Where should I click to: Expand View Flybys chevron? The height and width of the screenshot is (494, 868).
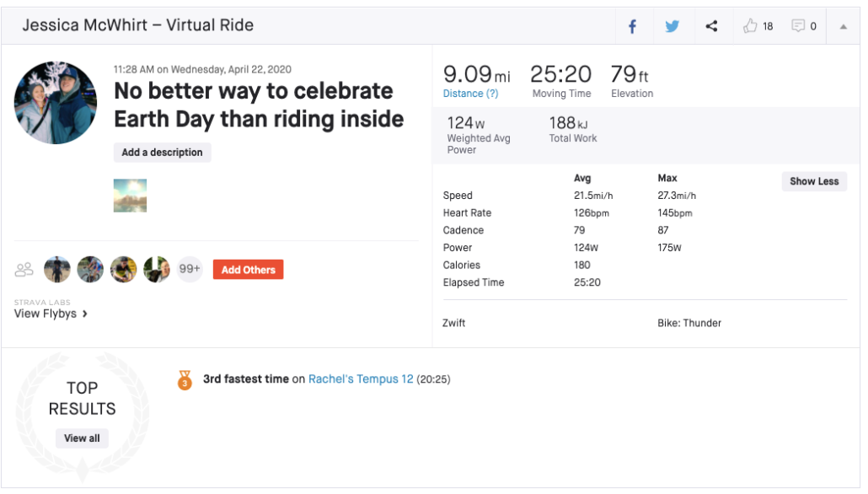pos(85,314)
